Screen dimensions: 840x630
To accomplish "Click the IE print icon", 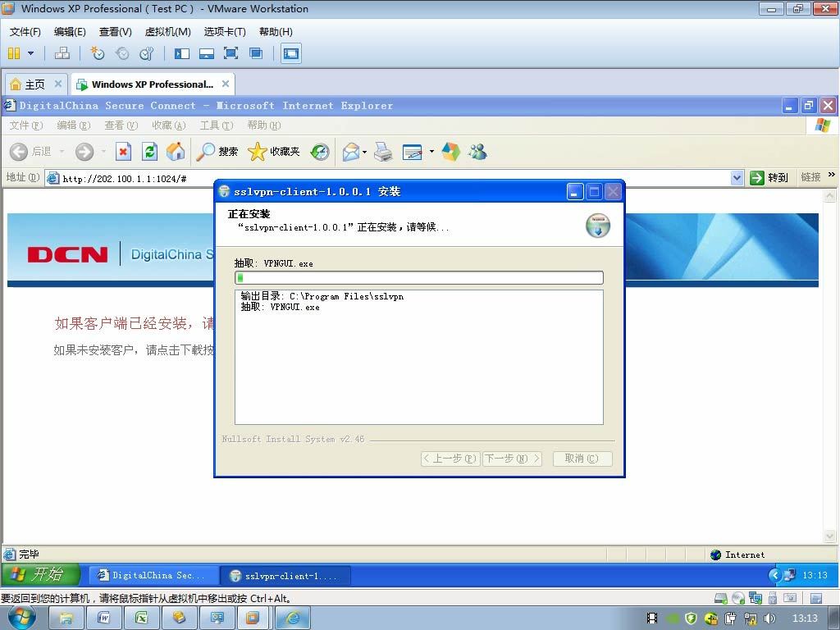I will [x=383, y=152].
